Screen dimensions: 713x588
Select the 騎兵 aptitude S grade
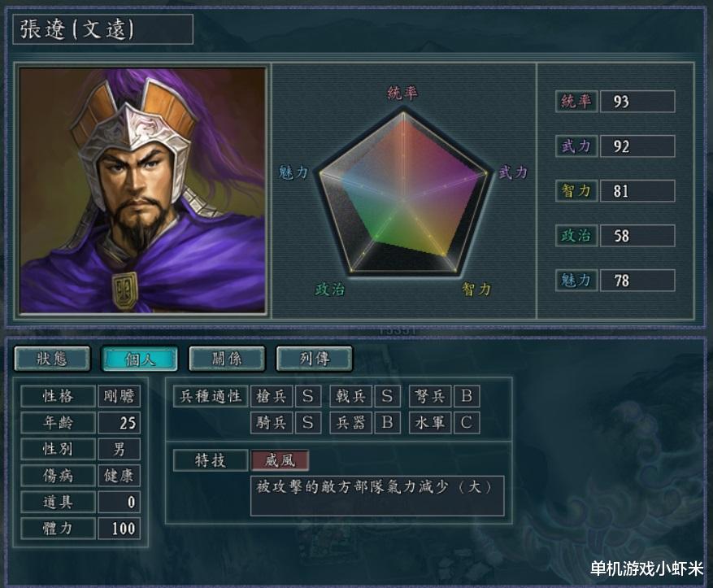[x=308, y=422]
